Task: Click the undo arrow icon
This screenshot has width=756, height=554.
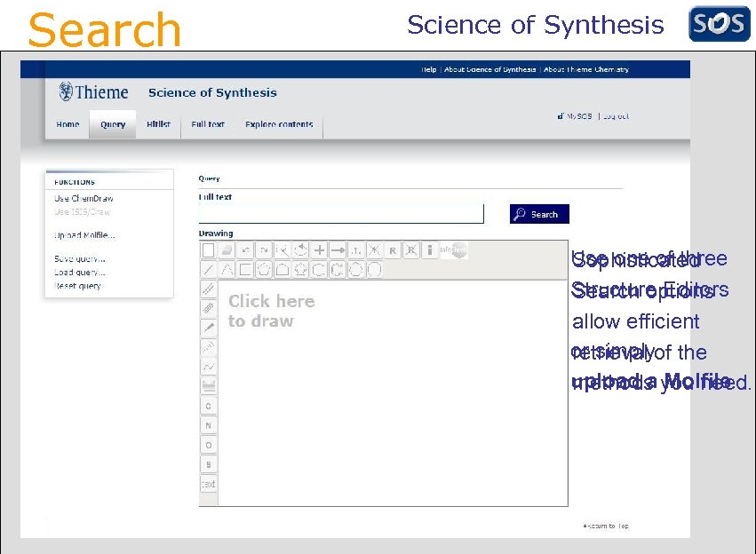Action: click(245, 250)
